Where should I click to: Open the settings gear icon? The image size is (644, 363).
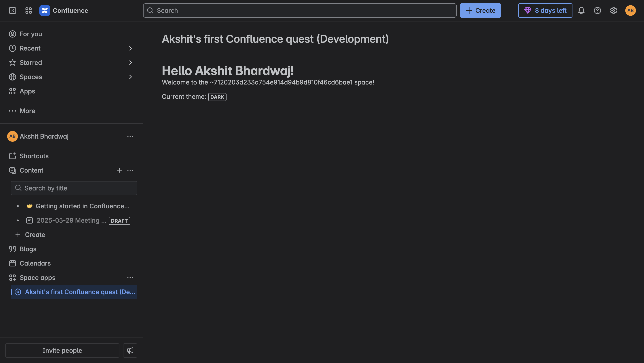pos(614,11)
